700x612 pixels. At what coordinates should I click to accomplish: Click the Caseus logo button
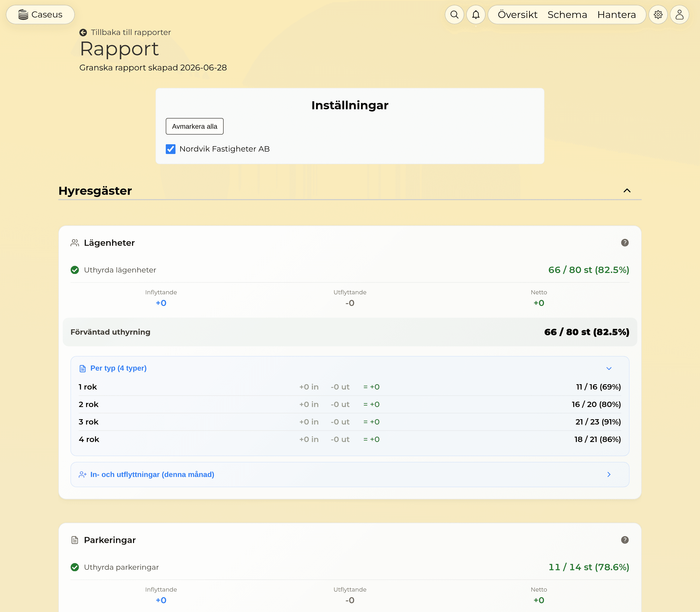(40, 15)
